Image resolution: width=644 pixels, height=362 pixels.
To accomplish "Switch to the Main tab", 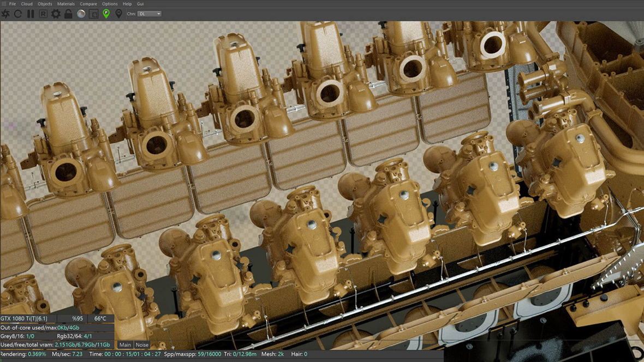I will [125, 345].
